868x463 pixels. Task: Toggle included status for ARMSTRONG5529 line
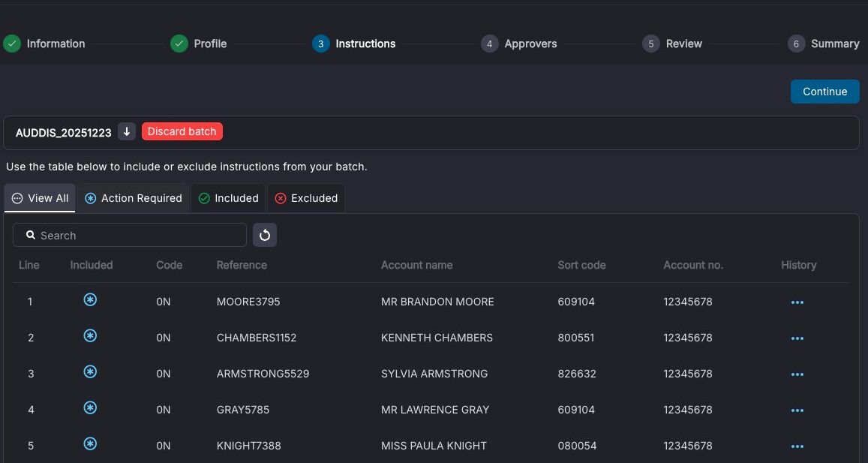tap(90, 371)
